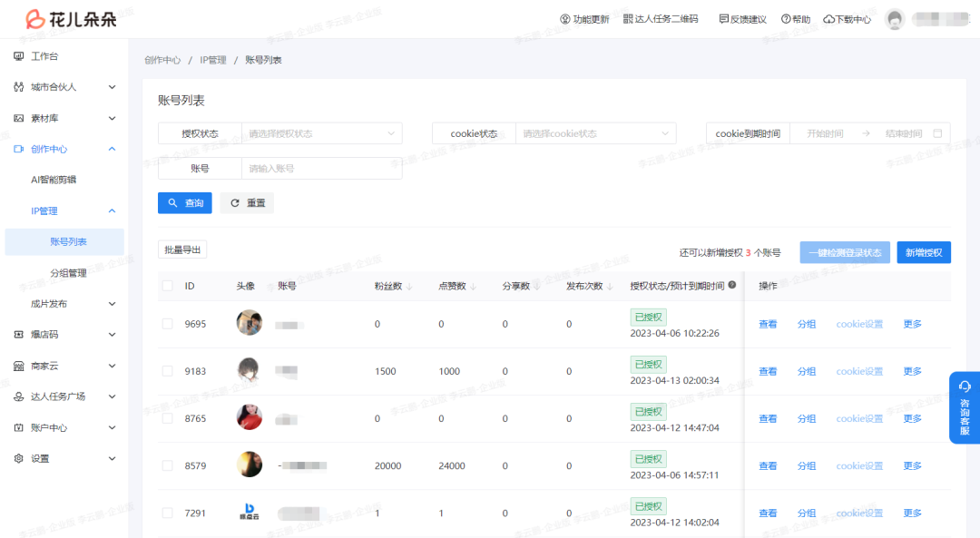Check the select-all checkbox in table header
The image size is (980, 538).
167,285
